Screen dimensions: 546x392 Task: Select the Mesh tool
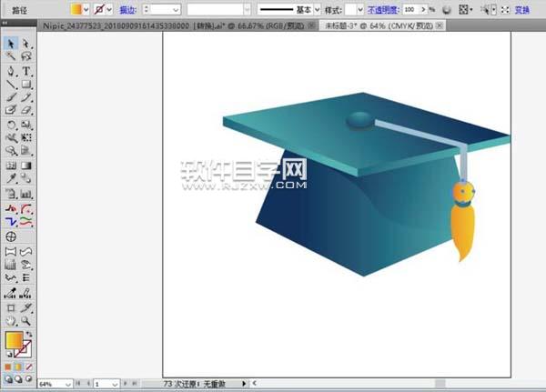point(11,166)
